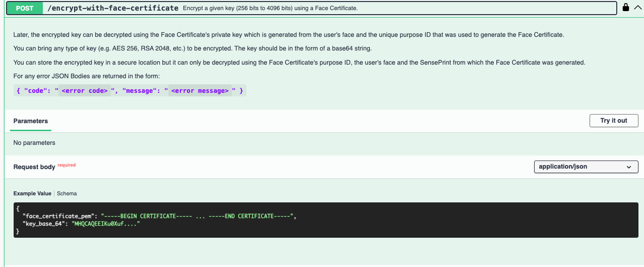Screen dimensions: 644x267
Task: Click the <error message> placeholder in snippet
Action: [200, 91]
